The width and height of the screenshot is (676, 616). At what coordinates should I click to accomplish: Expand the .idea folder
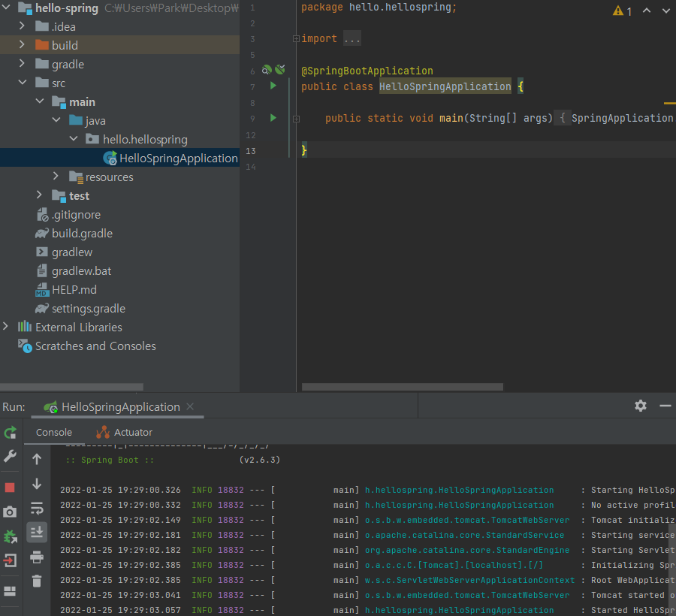(x=22, y=26)
